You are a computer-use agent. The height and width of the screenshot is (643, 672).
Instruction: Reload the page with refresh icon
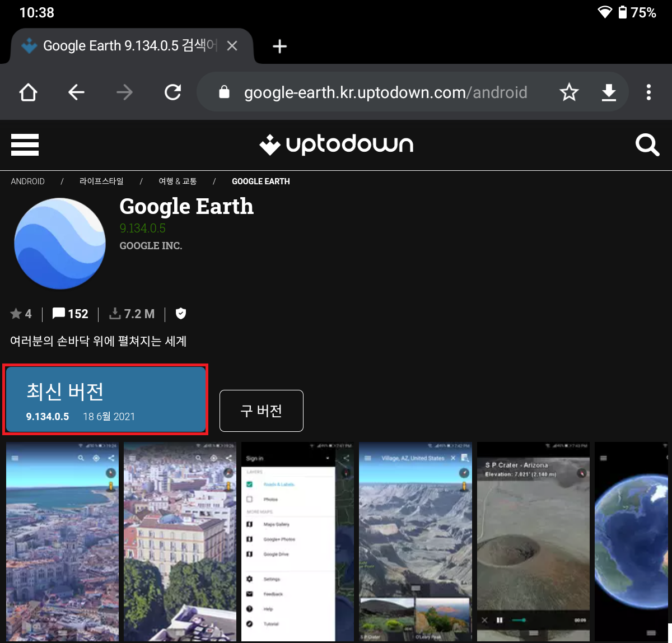[x=172, y=92]
